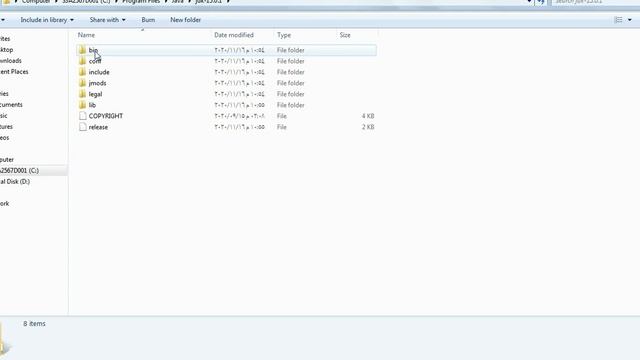Select the jmods folder name
640x360 pixels.
[98, 83]
